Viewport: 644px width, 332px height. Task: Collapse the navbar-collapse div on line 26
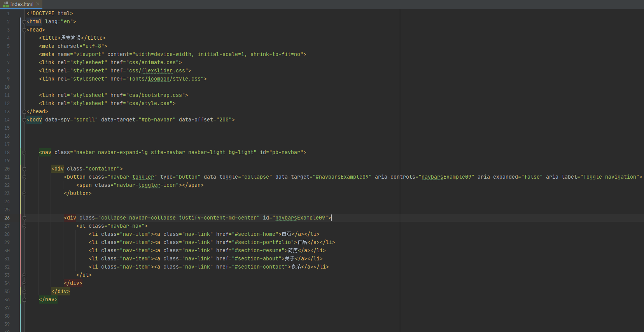point(24,218)
